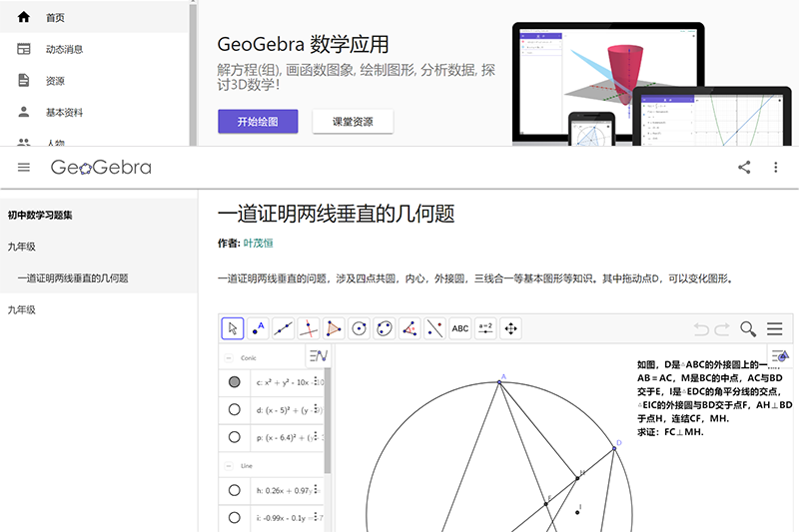The image size is (799, 532).
Task: Open the three-dot menu for row c
Action: [316, 381]
